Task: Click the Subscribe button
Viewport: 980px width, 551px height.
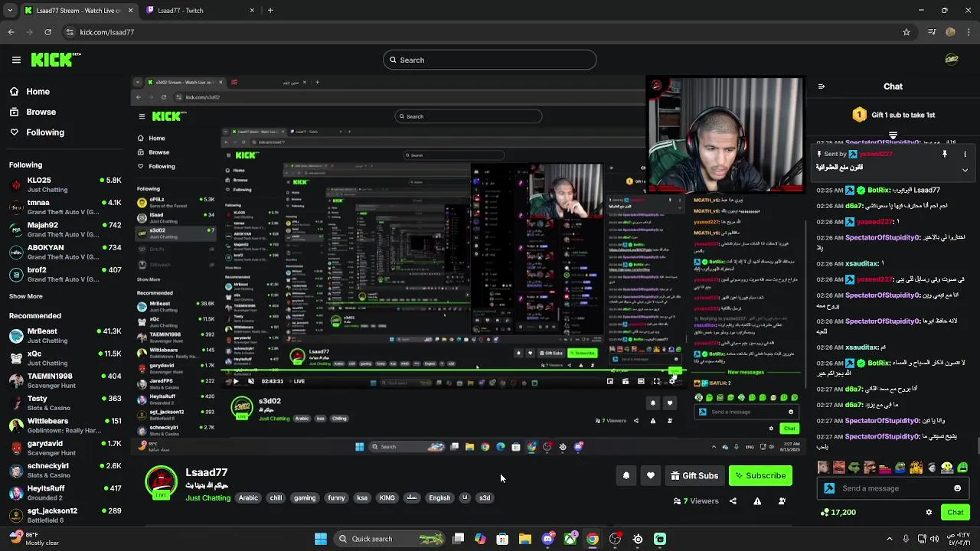Action: click(x=760, y=476)
